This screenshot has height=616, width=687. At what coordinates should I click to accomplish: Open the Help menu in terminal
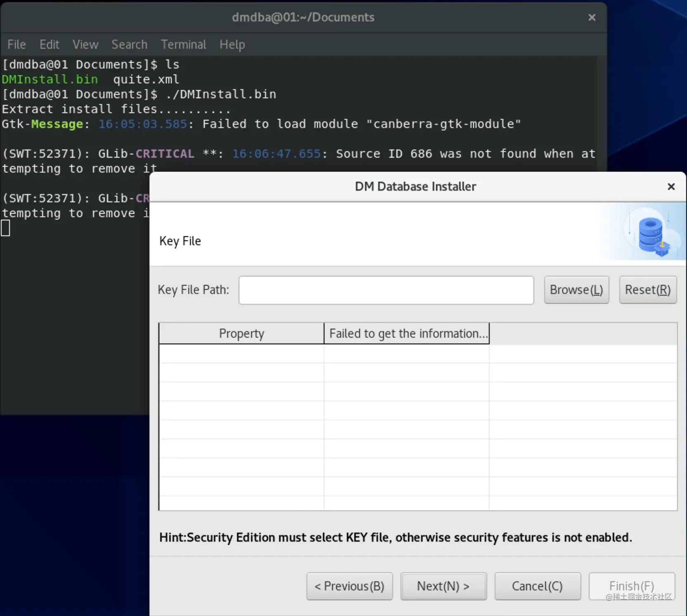(232, 45)
